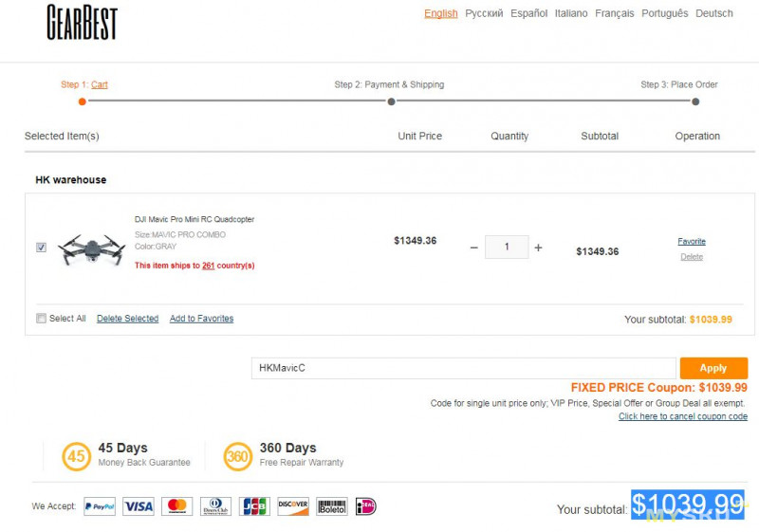Click here to cancel coupon code link

tap(682, 416)
